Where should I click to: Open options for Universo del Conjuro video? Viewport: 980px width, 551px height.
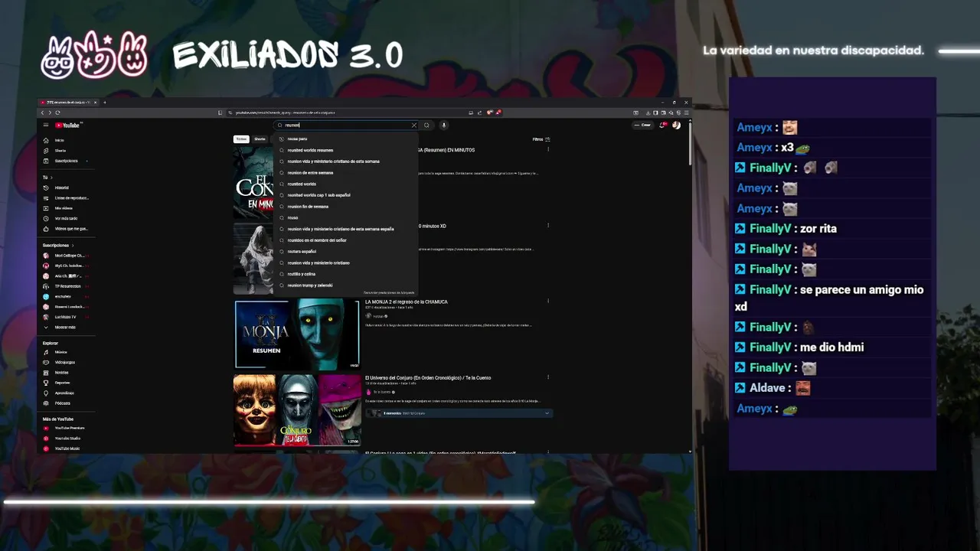(548, 377)
